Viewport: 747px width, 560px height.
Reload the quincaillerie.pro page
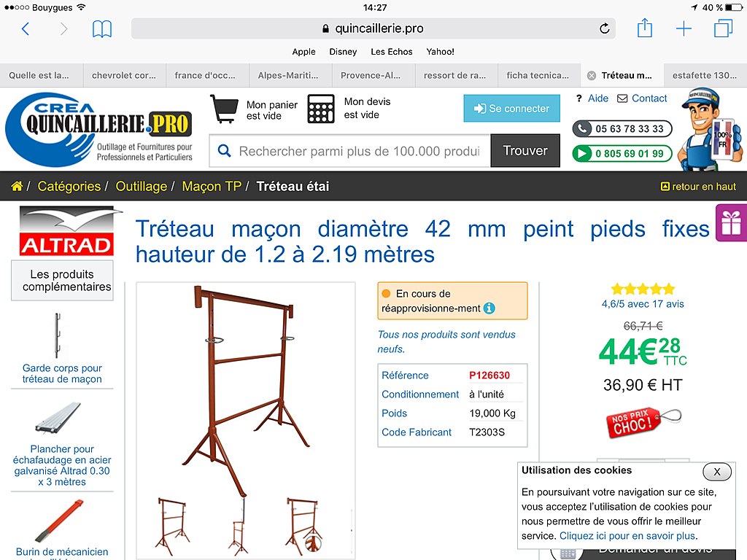click(604, 28)
